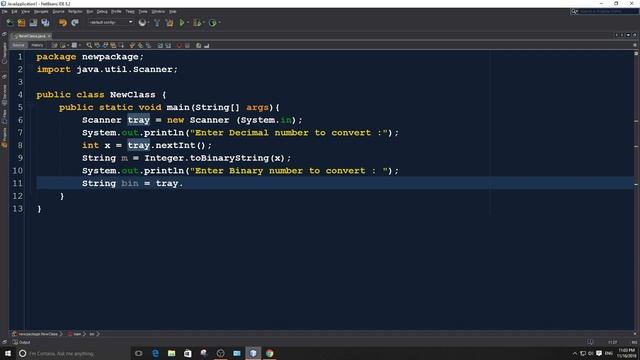Click the split editor handle below tab bar
This screenshot has width=640, height=360.
pyautogui.click(x=635, y=45)
